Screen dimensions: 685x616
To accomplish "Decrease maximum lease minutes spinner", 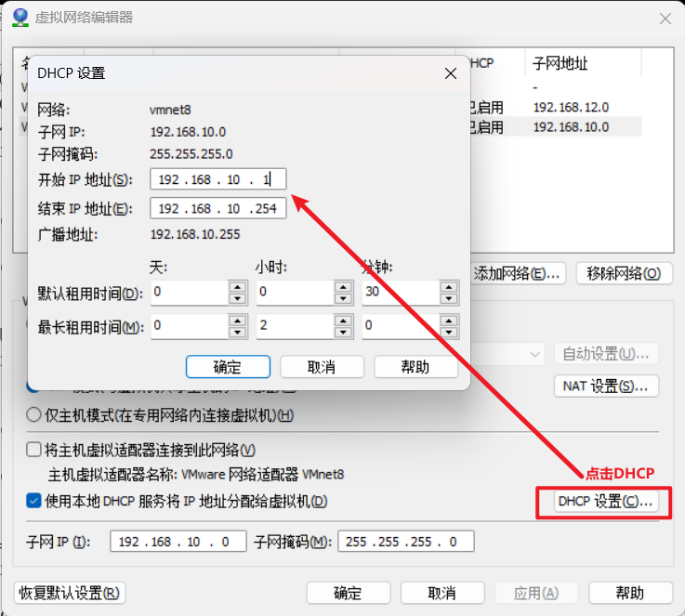I will point(449,332).
